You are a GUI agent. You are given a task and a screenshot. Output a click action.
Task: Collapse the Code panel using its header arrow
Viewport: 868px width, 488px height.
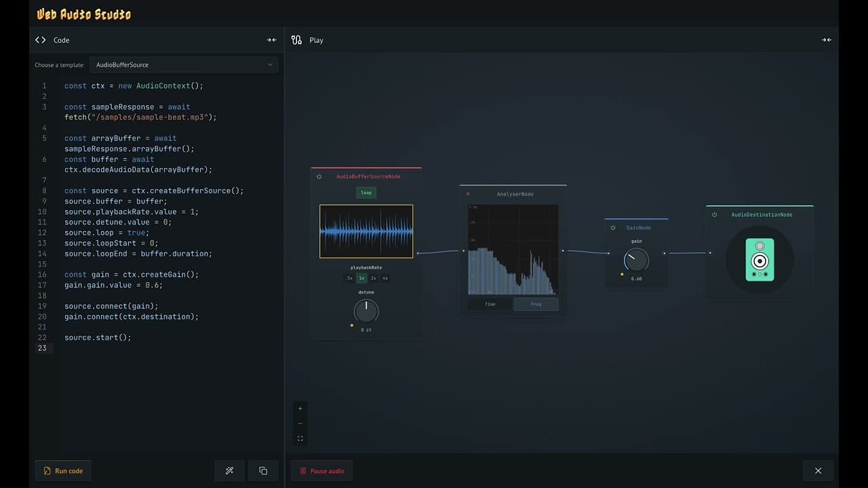click(x=271, y=39)
